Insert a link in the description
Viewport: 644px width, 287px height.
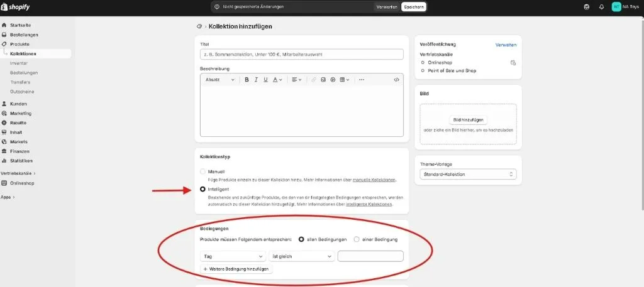pos(314,80)
